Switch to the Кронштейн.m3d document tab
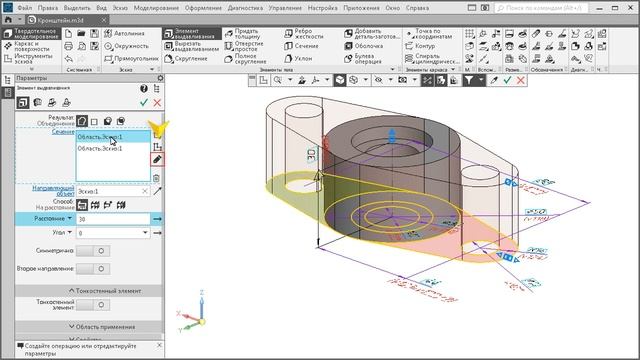The image size is (640, 360). click(x=68, y=20)
